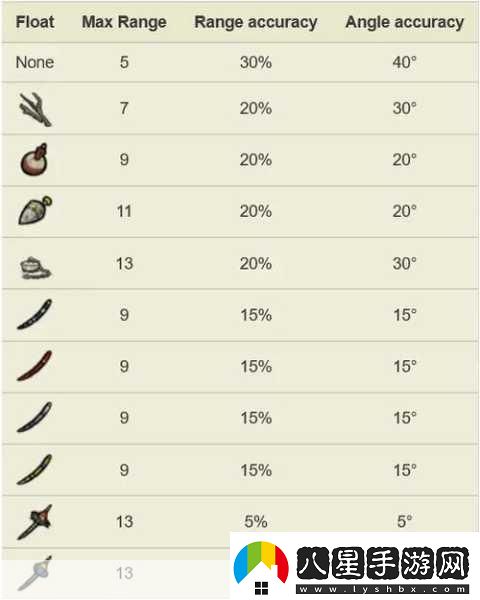Click the black quill float icon
Image resolution: width=480 pixels, height=600 pixels.
pyautogui.click(x=34, y=315)
